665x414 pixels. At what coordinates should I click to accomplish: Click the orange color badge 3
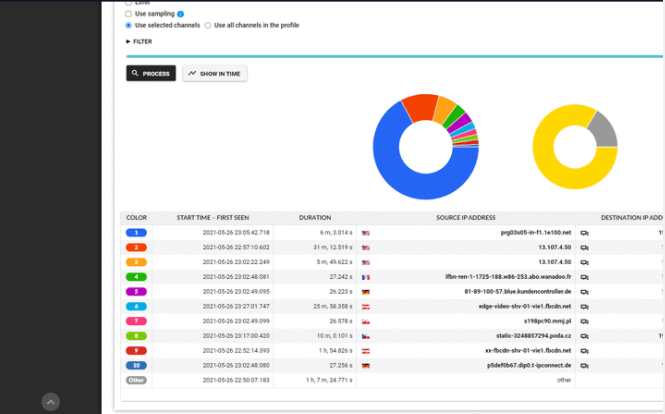136,262
